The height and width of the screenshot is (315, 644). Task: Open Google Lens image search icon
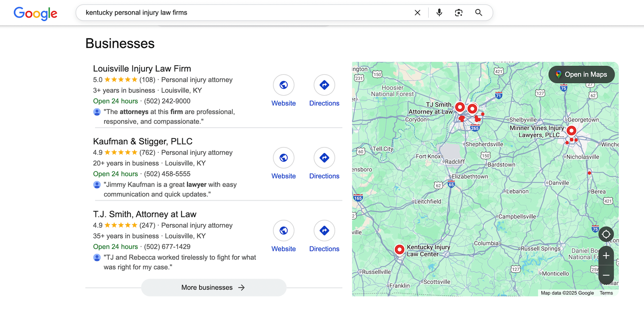[x=459, y=13]
